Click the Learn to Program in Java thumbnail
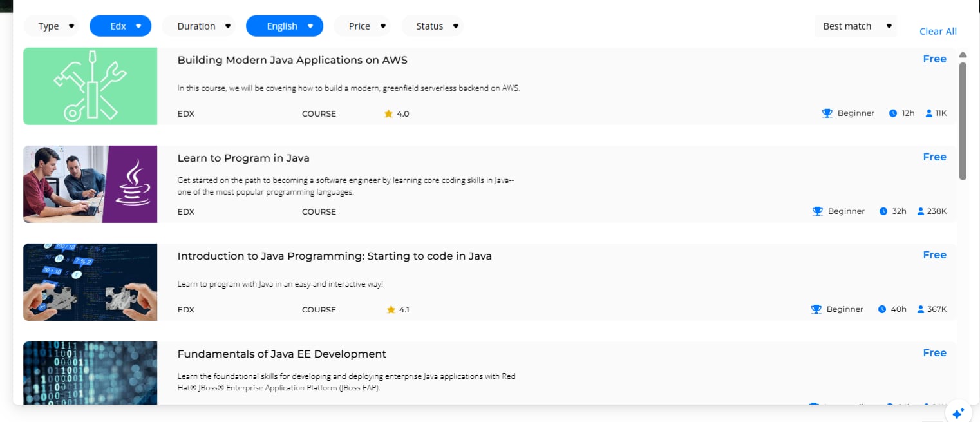980x422 pixels. (90, 184)
